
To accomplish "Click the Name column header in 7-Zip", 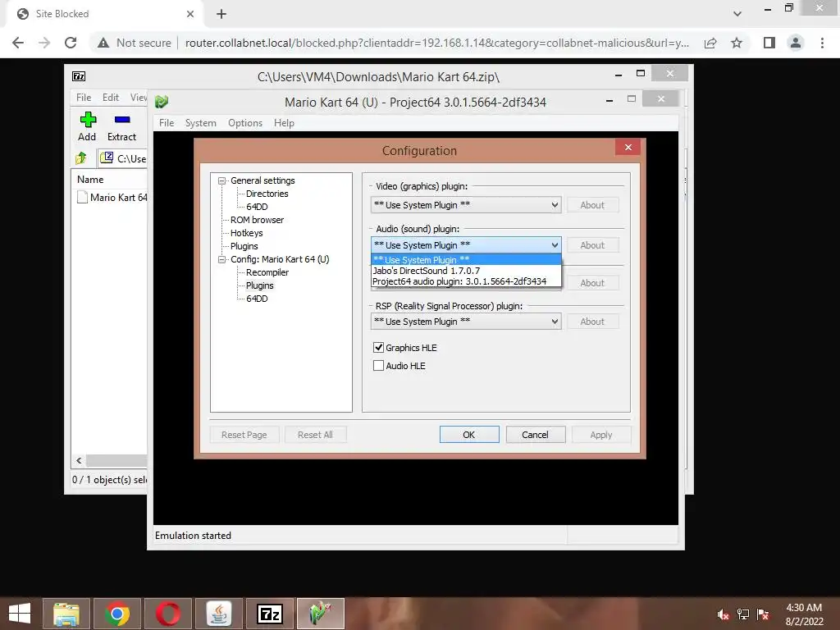I will [90, 180].
